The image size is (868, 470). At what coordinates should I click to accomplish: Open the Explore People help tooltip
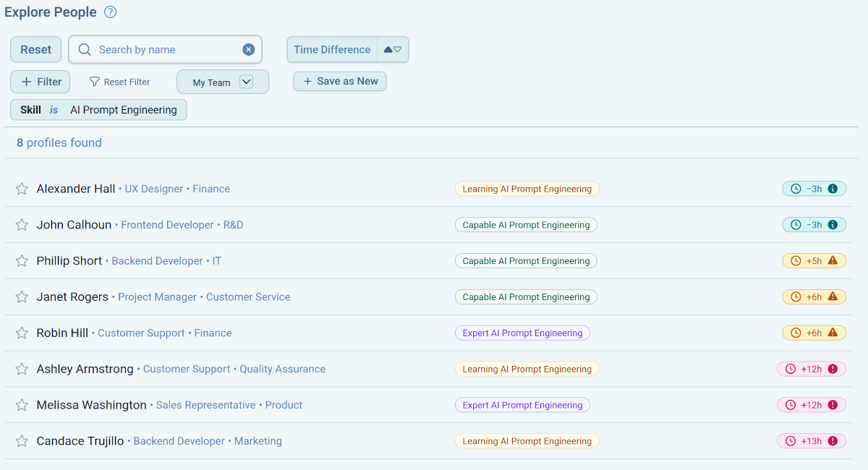(110, 12)
